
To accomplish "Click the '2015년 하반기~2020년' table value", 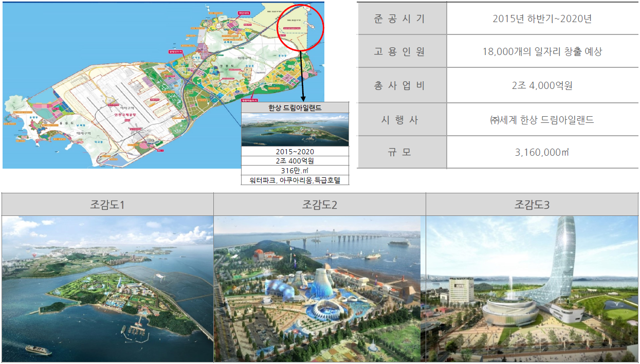I will click(542, 19).
